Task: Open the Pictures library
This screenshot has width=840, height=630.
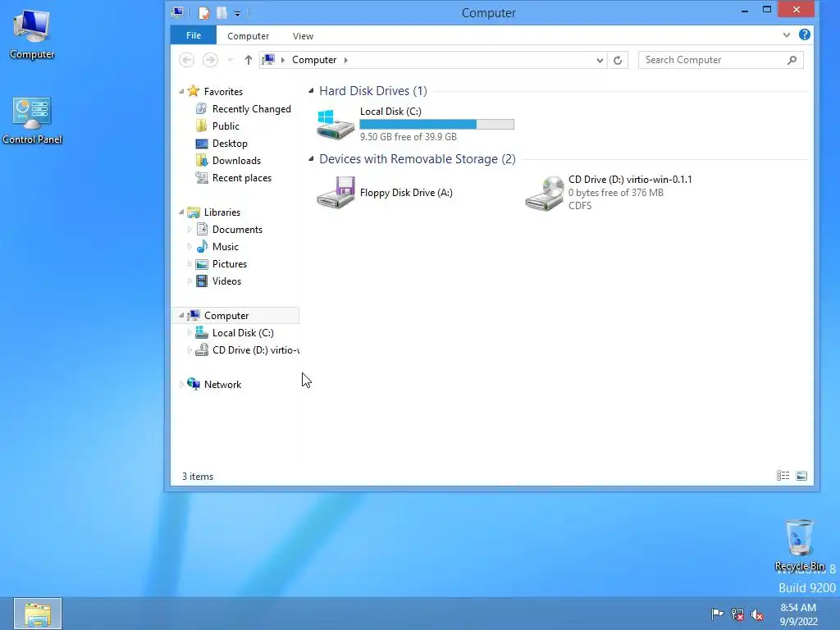Action: (230, 263)
